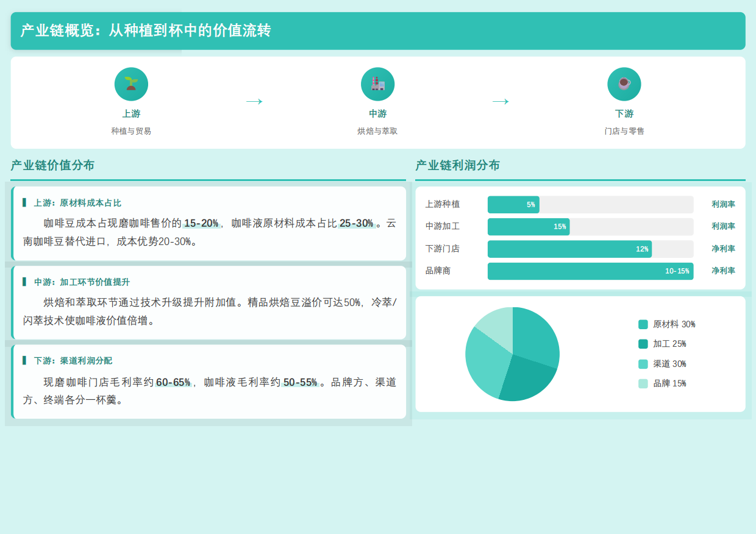Click the arrow between 上游 and 中游
756x534 pixels.
pos(254,101)
